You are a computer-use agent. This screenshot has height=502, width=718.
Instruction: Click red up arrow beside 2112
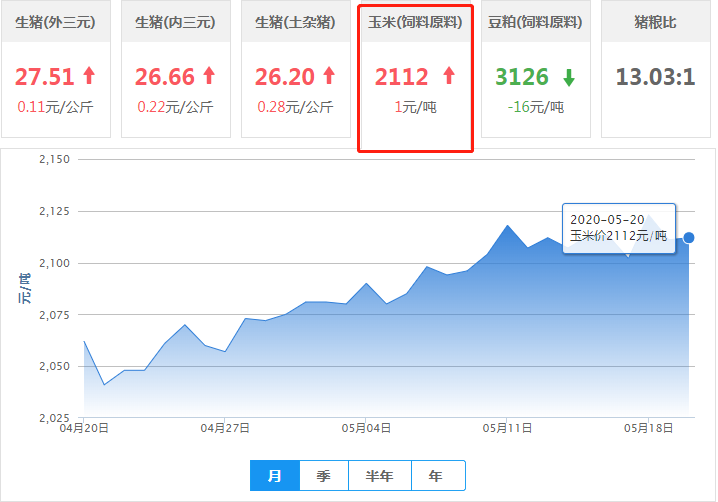click(448, 76)
